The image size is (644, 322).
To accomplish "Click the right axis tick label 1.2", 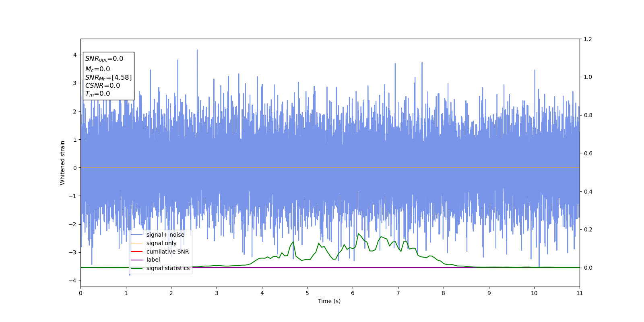I will (588, 39).
